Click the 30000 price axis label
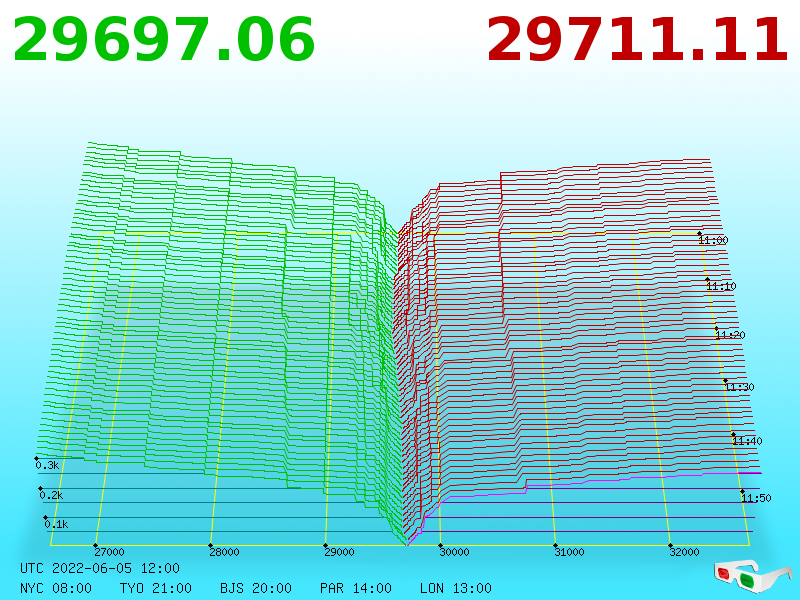Image resolution: width=800 pixels, height=600 pixels. tap(455, 552)
